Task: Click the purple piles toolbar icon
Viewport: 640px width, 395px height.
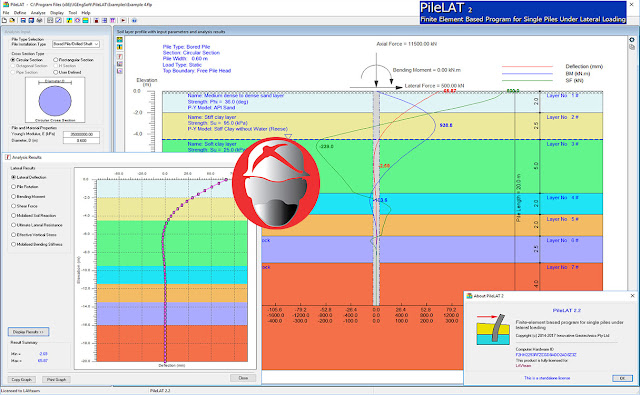Action: tap(112, 20)
